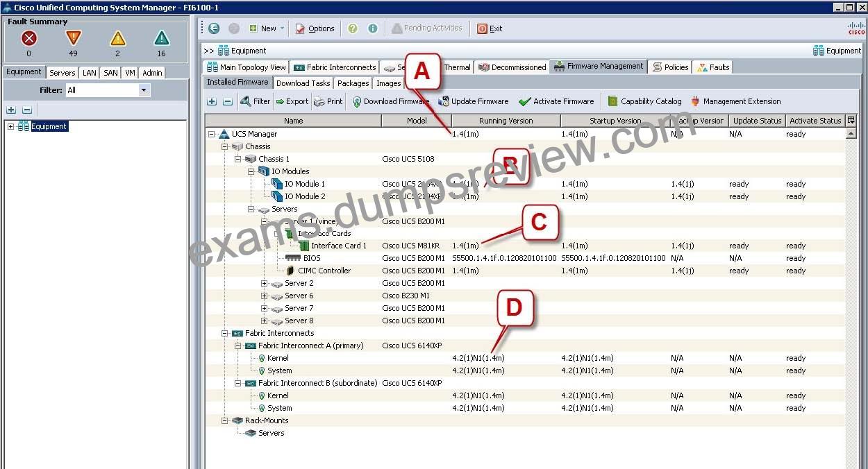Viewport: 868px width, 469px height.
Task: Click the major faults orange icon
Action: pyautogui.click(x=73, y=38)
